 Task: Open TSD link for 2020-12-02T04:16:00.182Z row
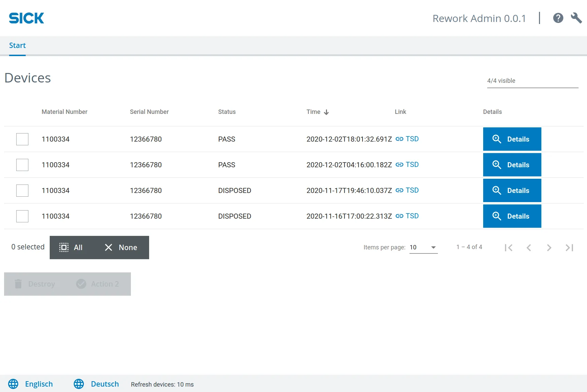click(x=407, y=165)
